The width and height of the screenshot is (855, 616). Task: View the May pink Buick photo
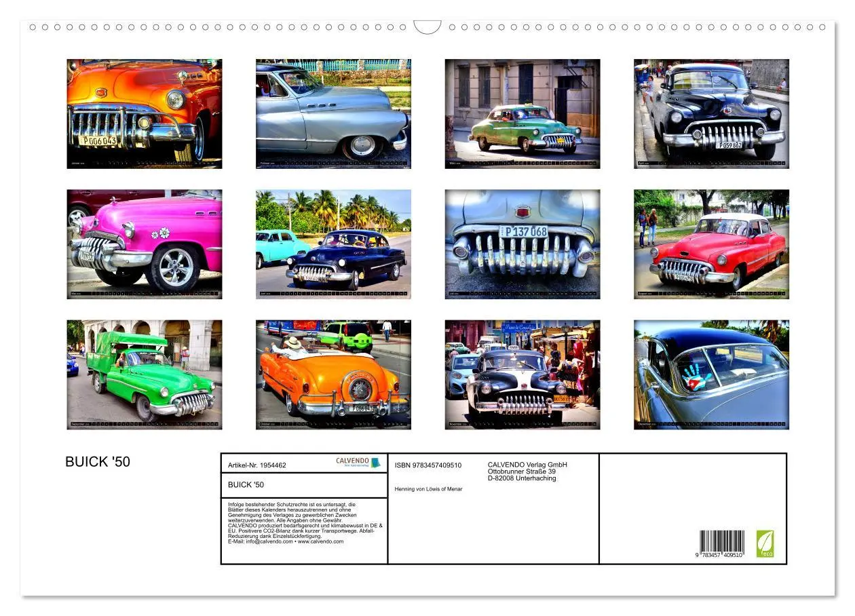pyautogui.click(x=145, y=244)
